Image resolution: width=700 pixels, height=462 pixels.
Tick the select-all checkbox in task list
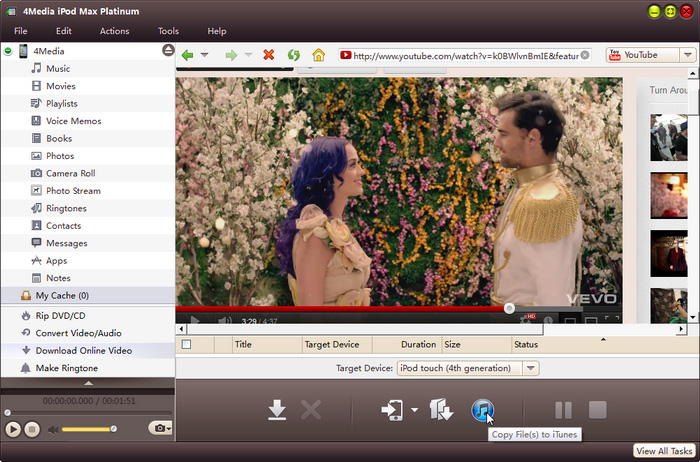pos(186,344)
